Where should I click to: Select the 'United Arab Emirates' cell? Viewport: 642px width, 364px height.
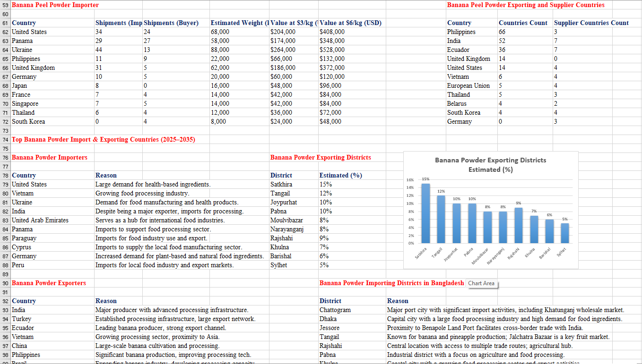click(x=40, y=220)
